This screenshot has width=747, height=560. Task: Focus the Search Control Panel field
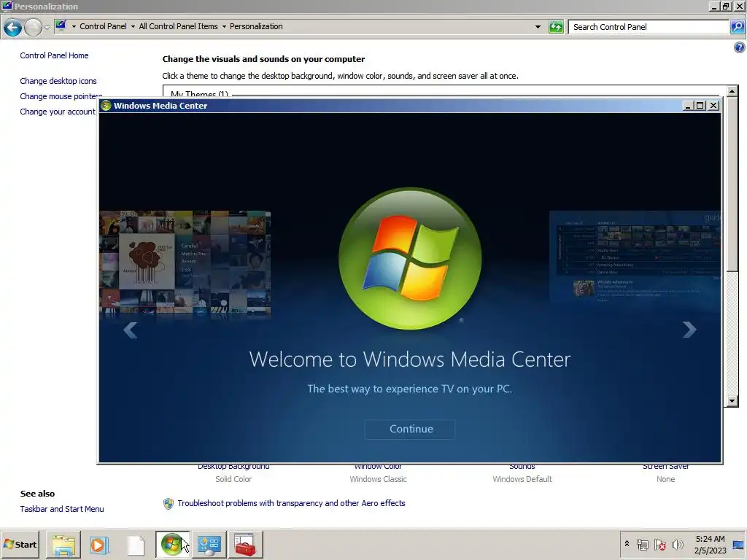(x=649, y=27)
